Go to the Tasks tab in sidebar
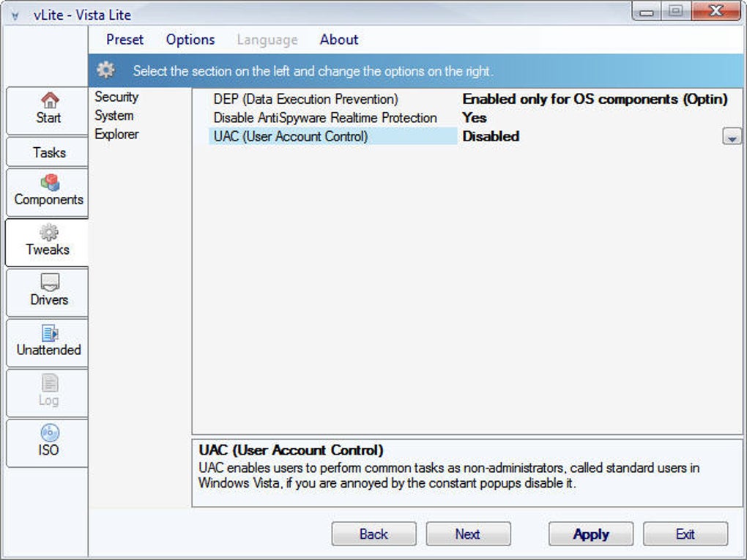This screenshot has width=747, height=560. pyautogui.click(x=48, y=152)
